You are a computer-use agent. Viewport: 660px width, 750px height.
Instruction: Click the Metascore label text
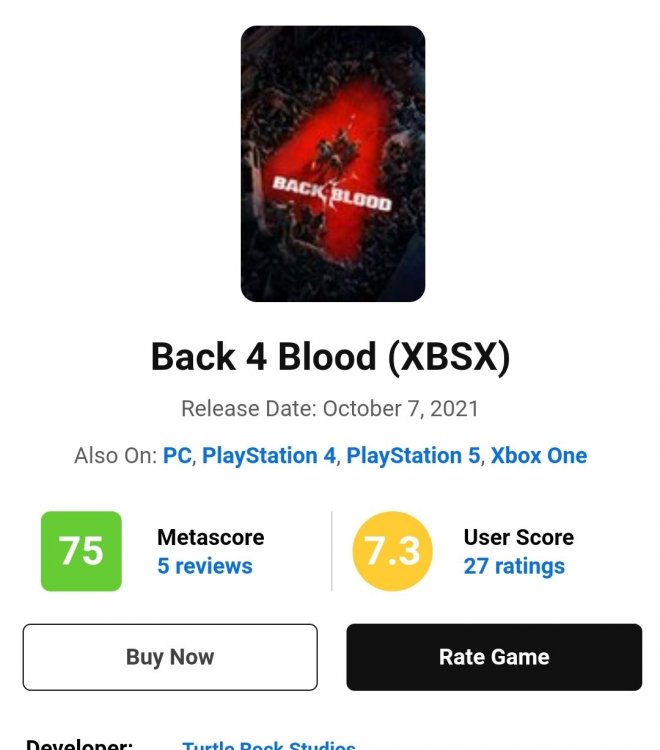pyautogui.click(x=210, y=537)
